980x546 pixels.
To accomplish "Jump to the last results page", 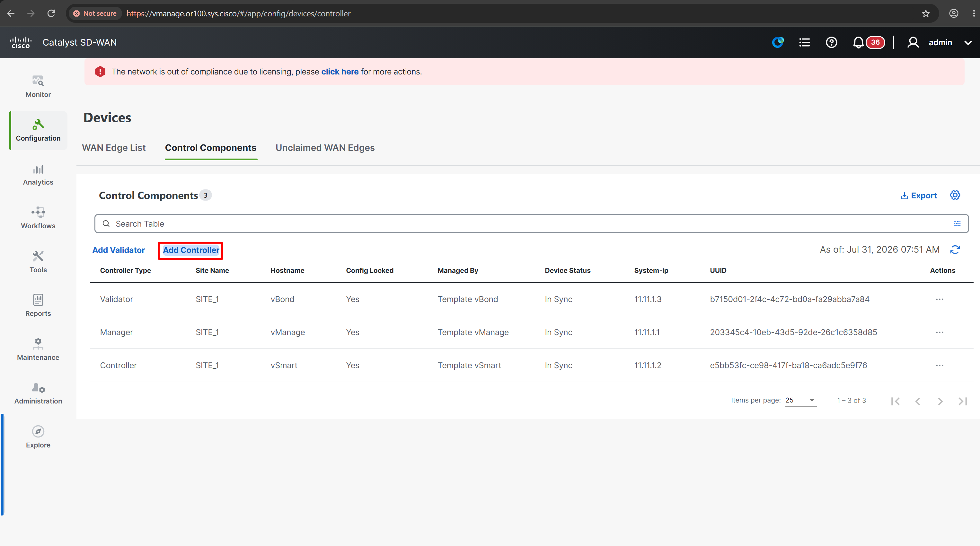I will coord(963,401).
